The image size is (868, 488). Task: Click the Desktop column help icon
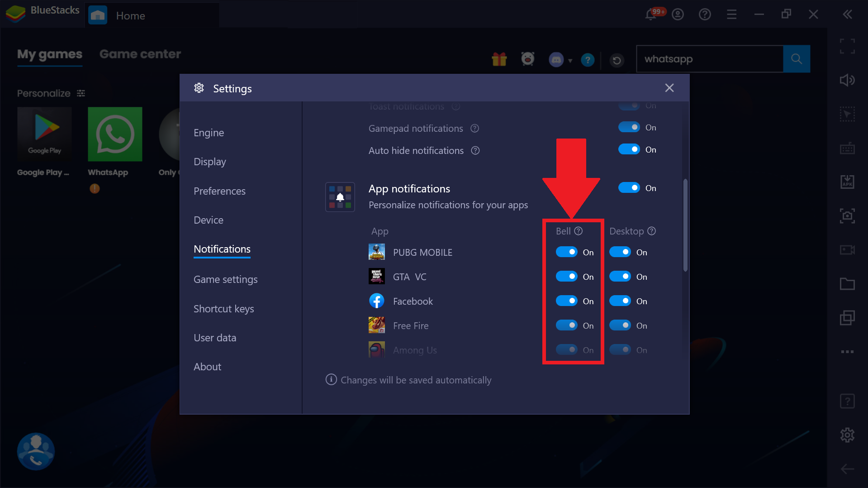point(651,231)
